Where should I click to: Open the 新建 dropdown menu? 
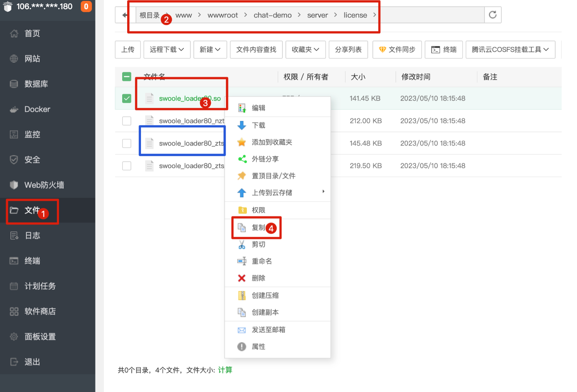pos(210,50)
